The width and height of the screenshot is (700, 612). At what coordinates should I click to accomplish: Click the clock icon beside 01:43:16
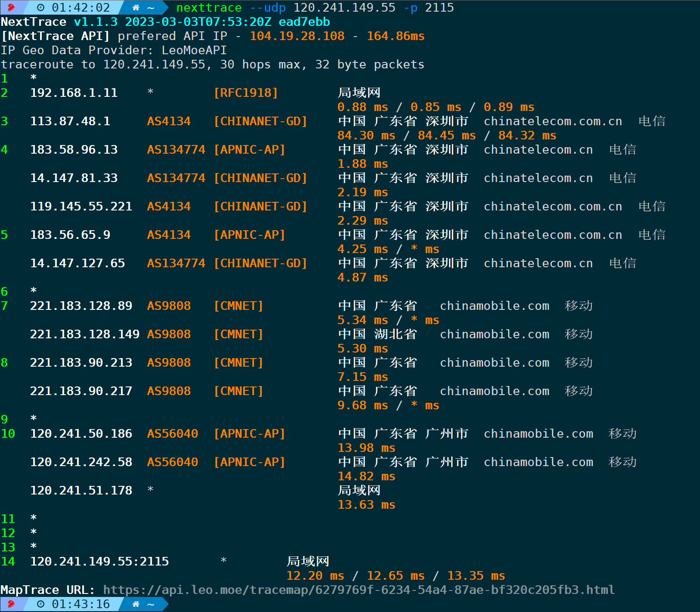[x=40, y=604]
